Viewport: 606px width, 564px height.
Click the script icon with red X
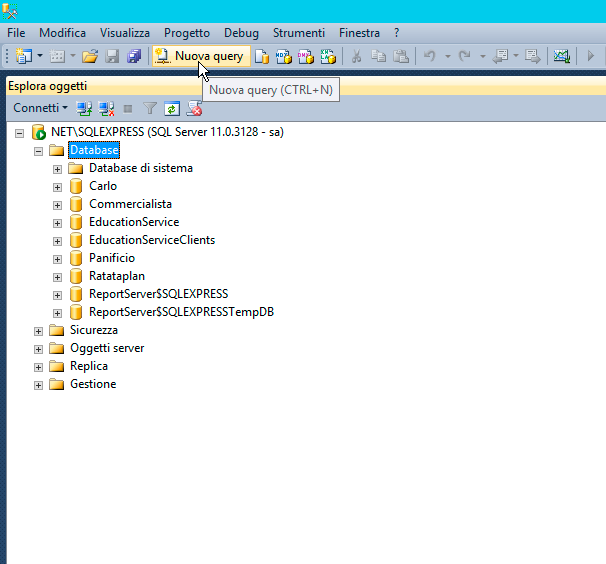(x=194, y=109)
